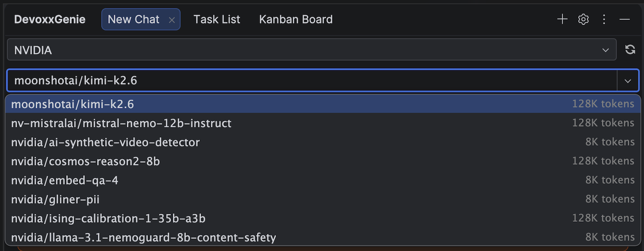This screenshot has height=251, width=644.
Task: Switch to the Kanban Board tab
Action: click(x=296, y=19)
